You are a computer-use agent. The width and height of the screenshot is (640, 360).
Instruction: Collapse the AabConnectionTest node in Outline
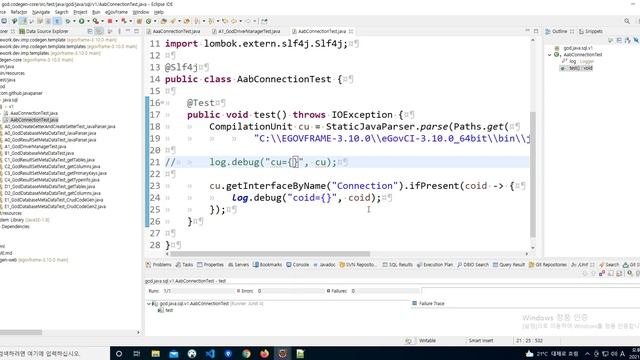click(550, 55)
